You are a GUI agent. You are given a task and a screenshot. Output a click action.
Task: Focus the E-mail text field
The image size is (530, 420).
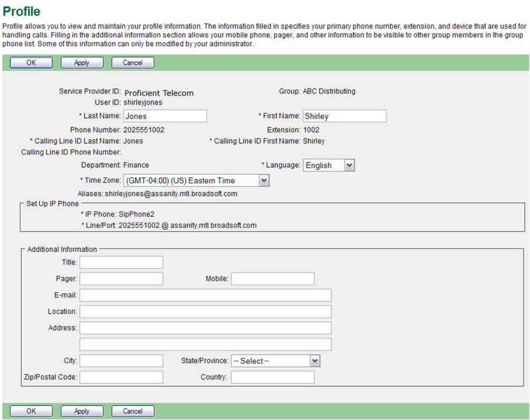point(206,295)
